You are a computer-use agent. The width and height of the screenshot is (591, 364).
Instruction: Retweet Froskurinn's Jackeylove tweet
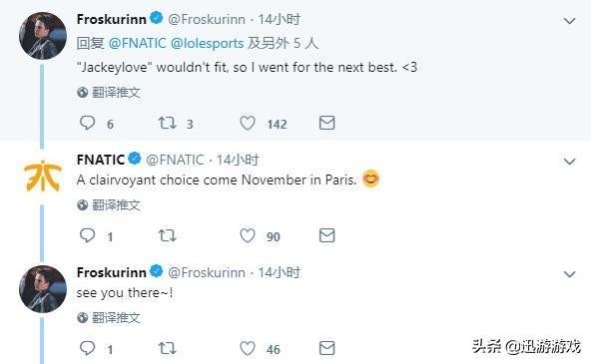167,123
